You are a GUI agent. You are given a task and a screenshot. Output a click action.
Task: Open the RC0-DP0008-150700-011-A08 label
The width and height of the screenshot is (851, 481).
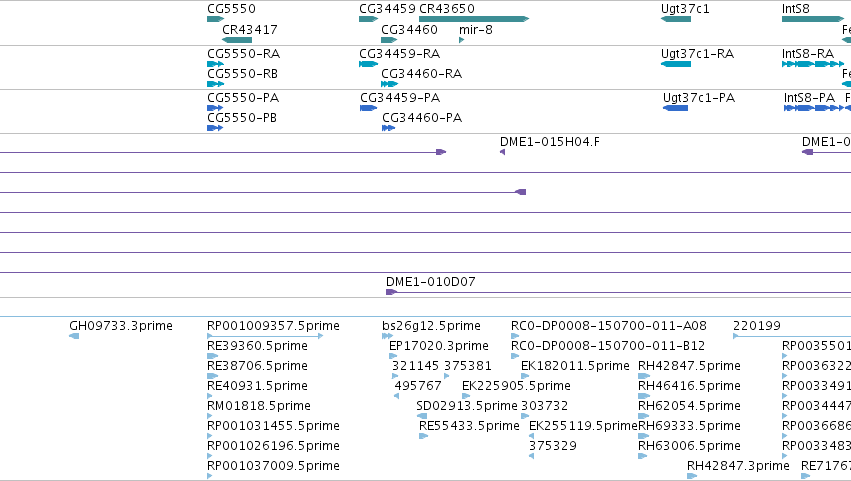[609, 326]
